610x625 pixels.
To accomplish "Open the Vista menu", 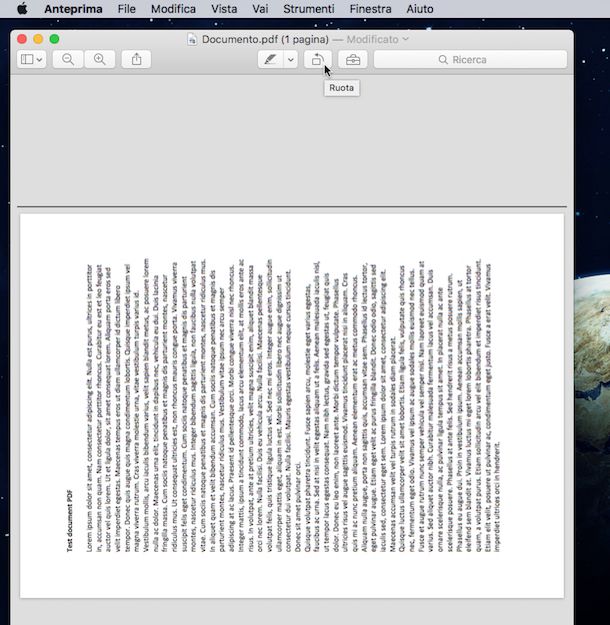I will (224, 9).
